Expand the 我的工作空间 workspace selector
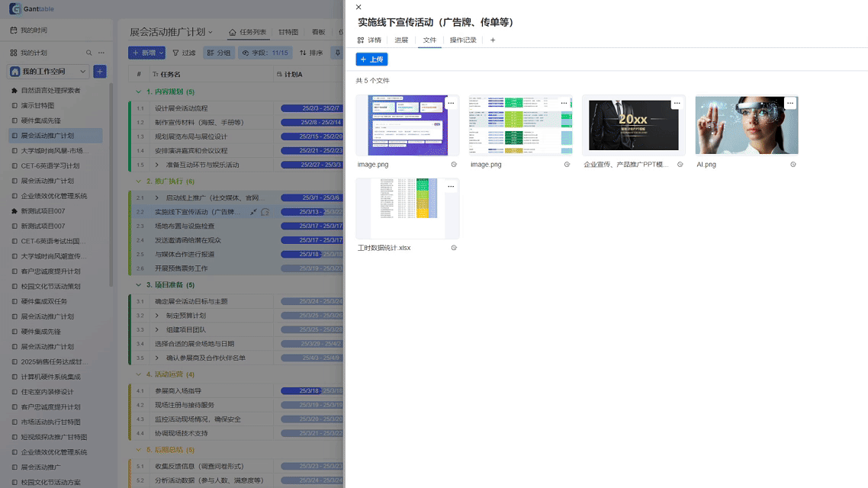Screen dimensions: 868x488 [x=82, y=71]
